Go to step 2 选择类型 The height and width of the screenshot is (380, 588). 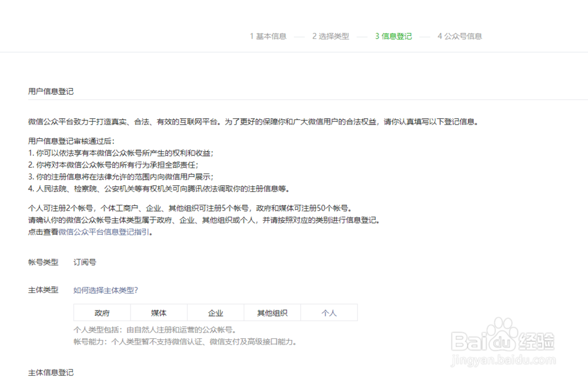tap(330, 36)
